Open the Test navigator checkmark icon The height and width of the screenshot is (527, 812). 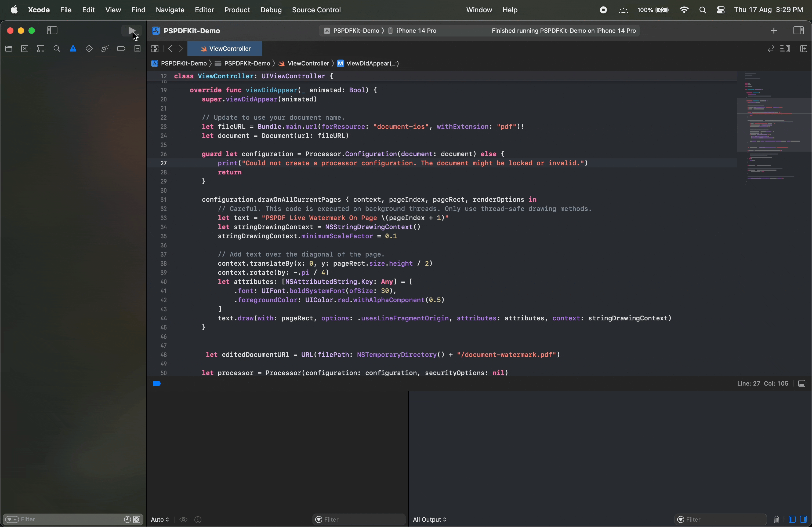point(89,49)
